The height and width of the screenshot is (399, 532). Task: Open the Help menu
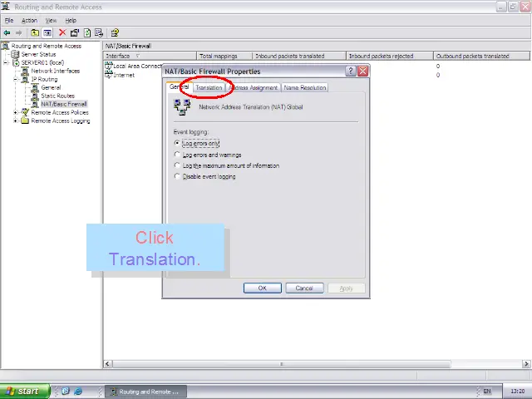[x=71, y=20]
